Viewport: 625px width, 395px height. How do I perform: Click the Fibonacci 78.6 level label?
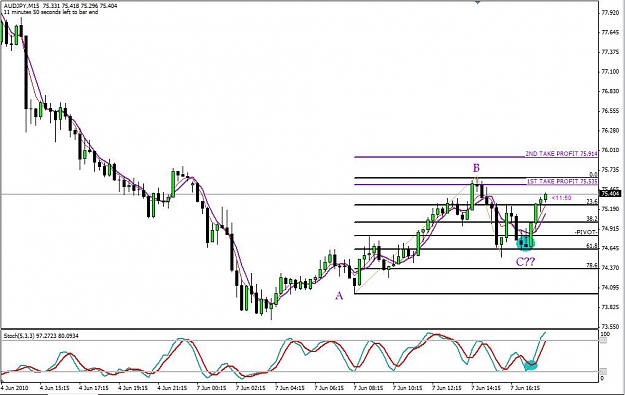[592, 265]
